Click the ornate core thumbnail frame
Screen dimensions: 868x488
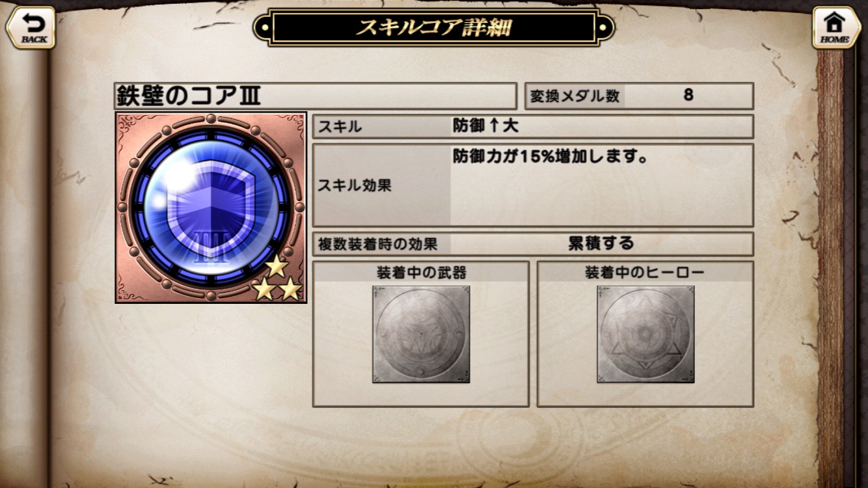pyautogui.click(x=211, y=208)
